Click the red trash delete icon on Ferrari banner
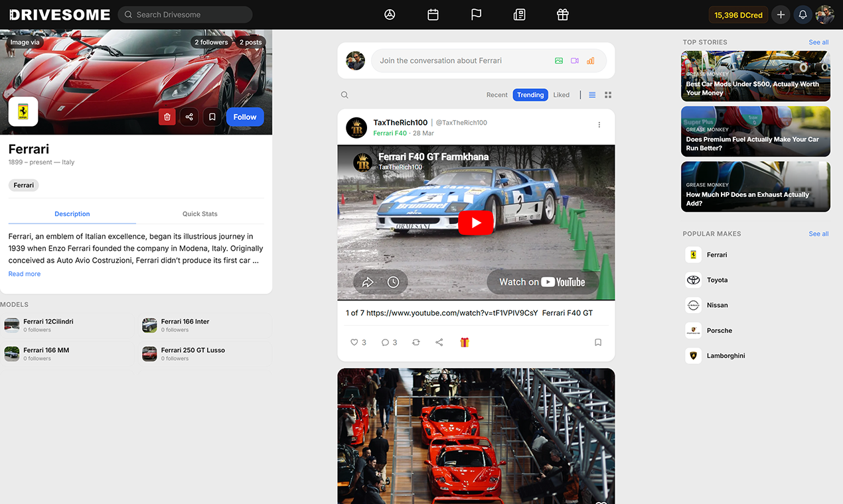This screenshot has width=843, height=504. coord(167,117)
